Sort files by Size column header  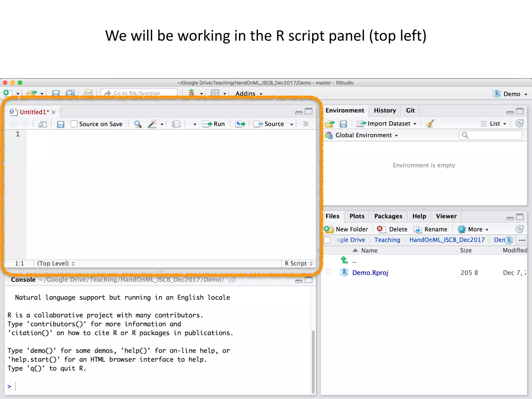pyautogui.click(x=466, y=250)
